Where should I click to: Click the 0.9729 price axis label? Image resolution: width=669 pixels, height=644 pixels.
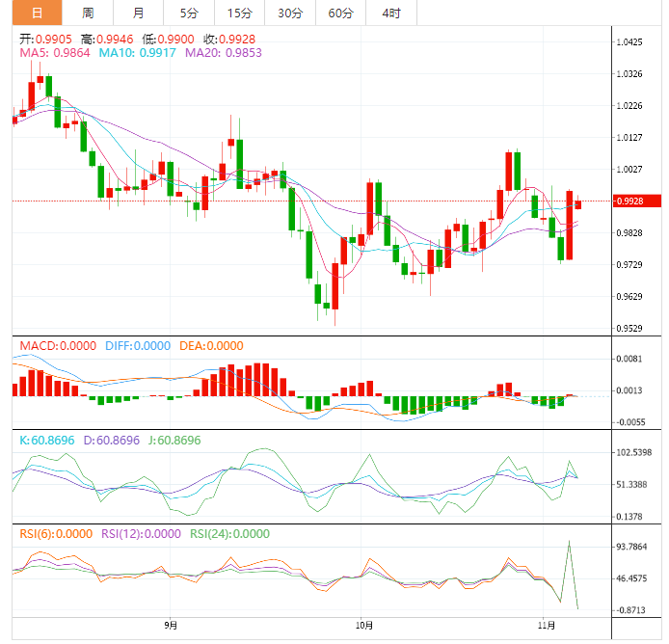click(629, 265)
